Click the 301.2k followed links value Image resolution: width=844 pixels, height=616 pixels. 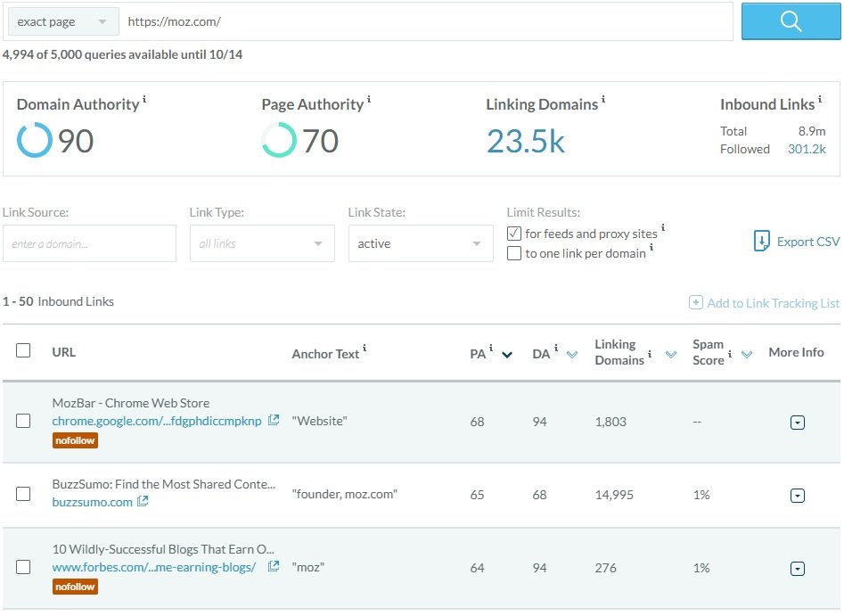pos(807,149)
